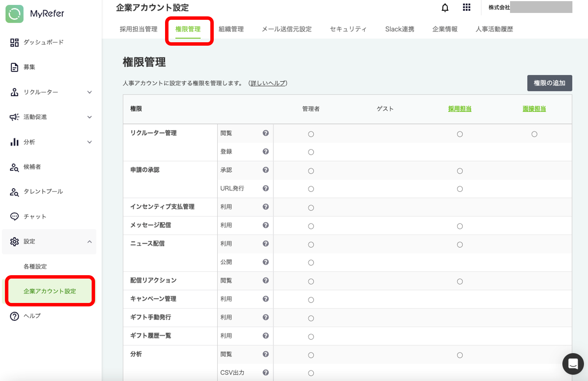Image resolution: width=588 pixels, height=381 pixels.
Task: Switch to the セキュリティ tab
Action: 348,29
